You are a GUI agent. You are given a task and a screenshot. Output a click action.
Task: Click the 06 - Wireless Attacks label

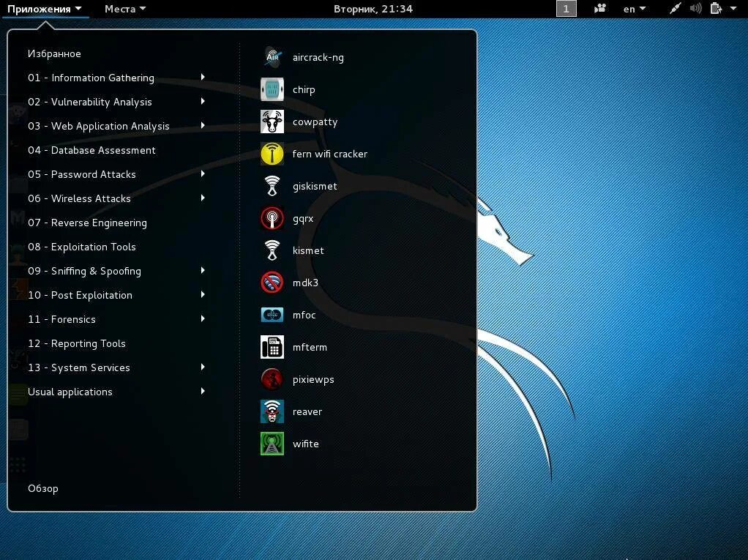(79, 198)
